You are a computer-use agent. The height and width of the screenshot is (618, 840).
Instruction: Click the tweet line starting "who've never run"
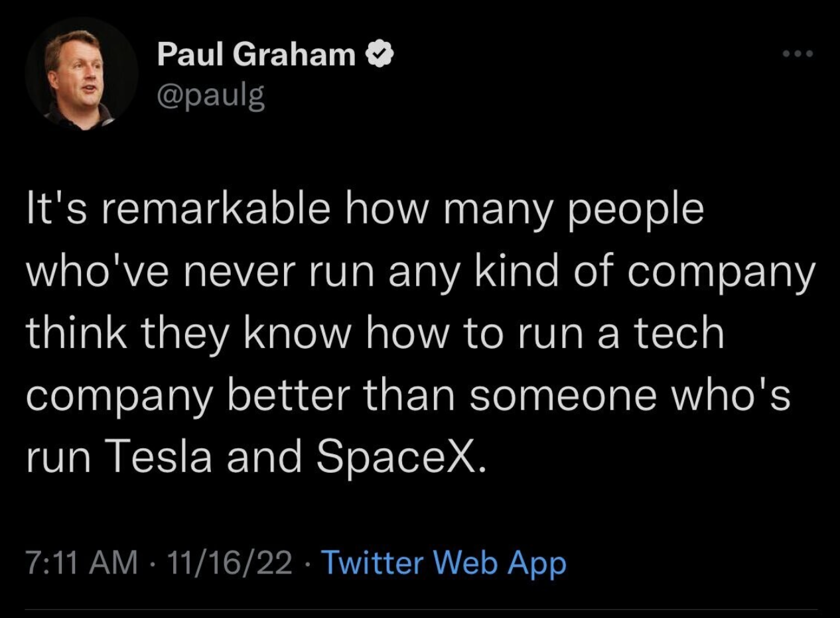(419, 273)
